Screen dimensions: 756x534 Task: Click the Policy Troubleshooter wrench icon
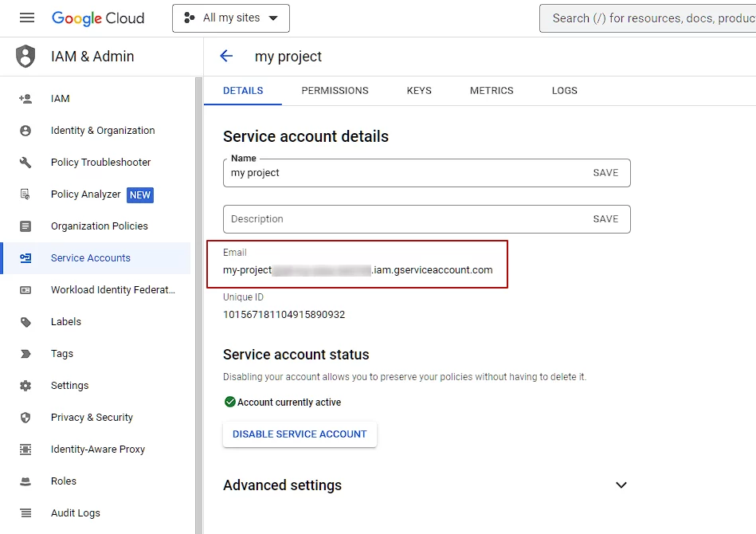click(25, 162)
